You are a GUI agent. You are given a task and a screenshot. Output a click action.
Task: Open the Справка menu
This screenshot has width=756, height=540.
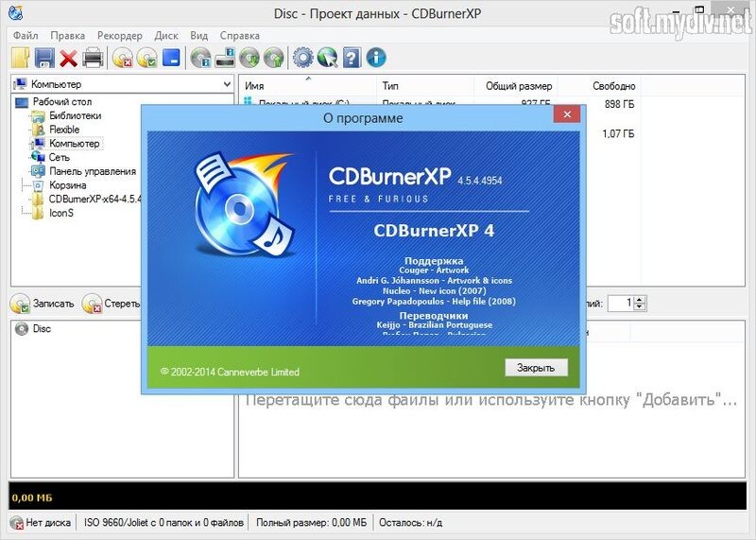pyautogui.click(x=240, y=36)
